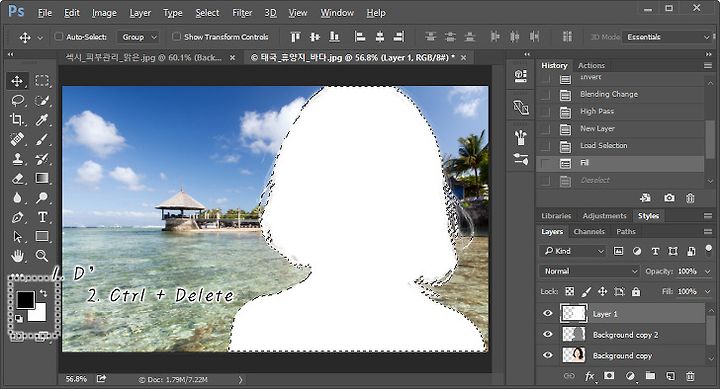720x389 pixels.
Task: Select the History Brush tool
Action: 42,159
